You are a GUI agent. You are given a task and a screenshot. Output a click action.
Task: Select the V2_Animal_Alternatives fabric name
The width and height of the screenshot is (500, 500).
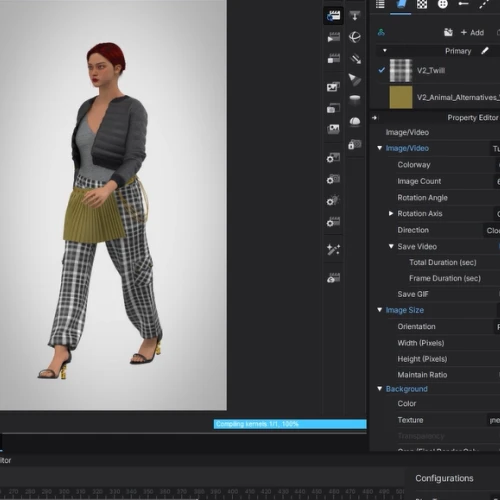pyautogui.click(x=458, y=97)
